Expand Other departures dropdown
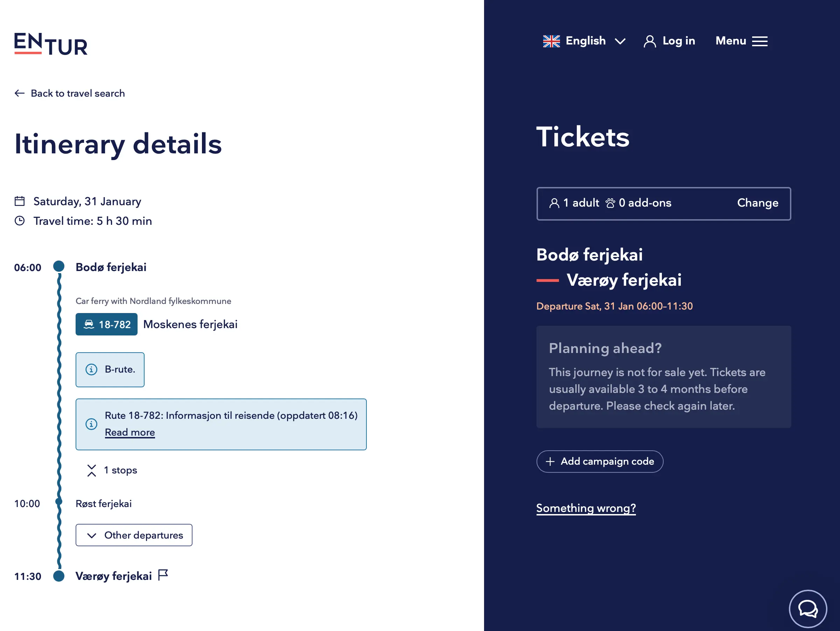Viewport: 840px width, 631px height. tap(134, 535)
